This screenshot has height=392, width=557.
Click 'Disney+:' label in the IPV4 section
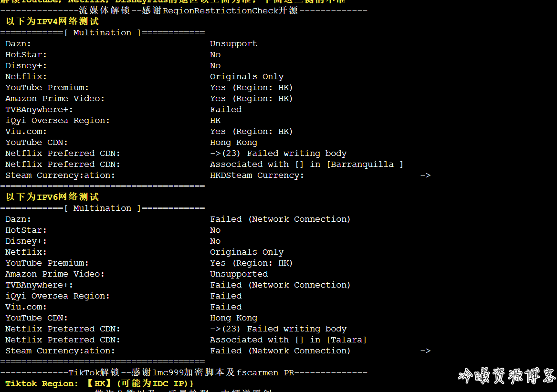coord(26,66)
